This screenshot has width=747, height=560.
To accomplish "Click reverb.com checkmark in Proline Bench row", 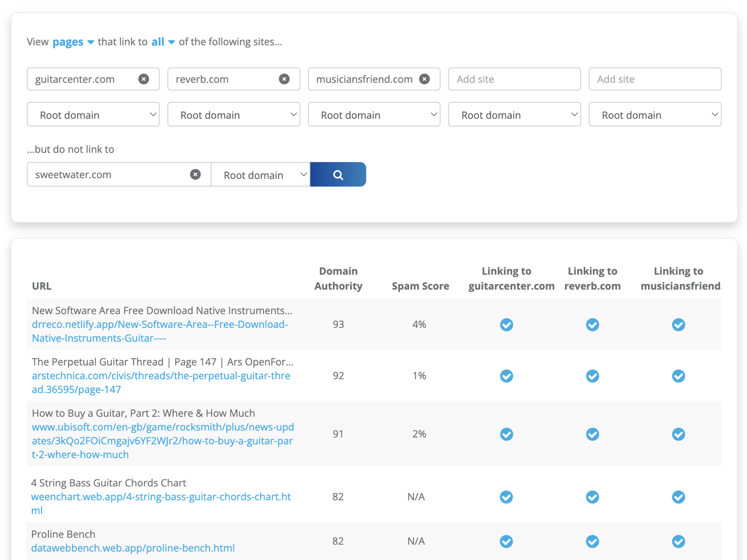I will pyautogui.click(x=592, y=541).
